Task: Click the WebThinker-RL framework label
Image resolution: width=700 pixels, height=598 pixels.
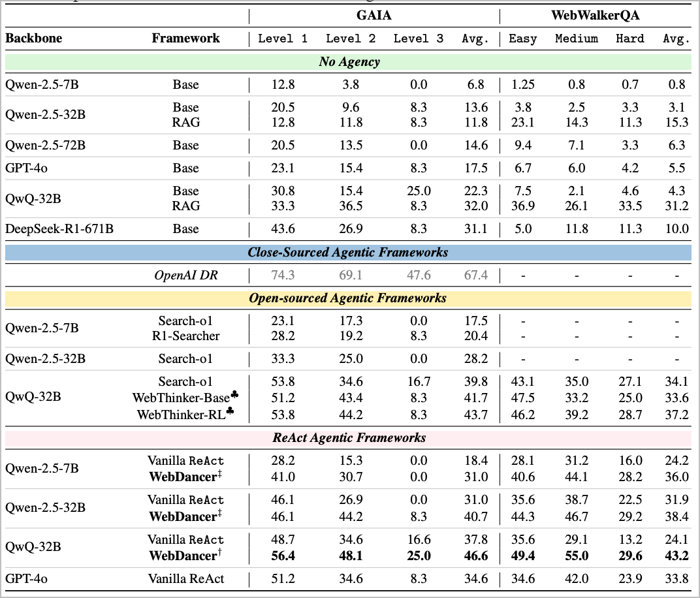Action: click(185, 414)
